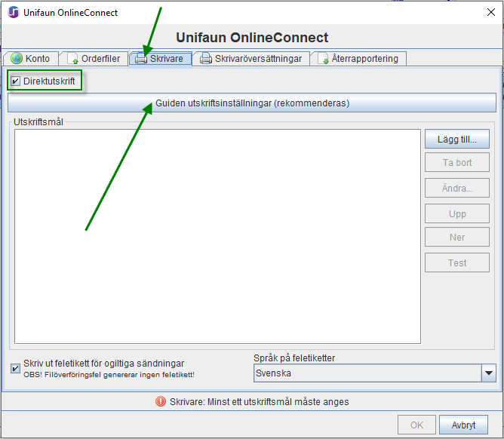Click the document icon on Återrapportering tab
Screen dimensions: 504x439
coord(323,59)
